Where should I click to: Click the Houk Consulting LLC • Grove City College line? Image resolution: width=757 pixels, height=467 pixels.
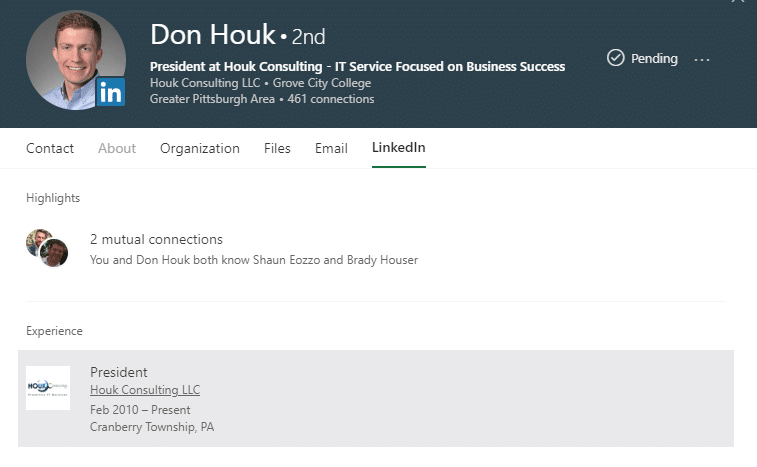coord(260,83)
